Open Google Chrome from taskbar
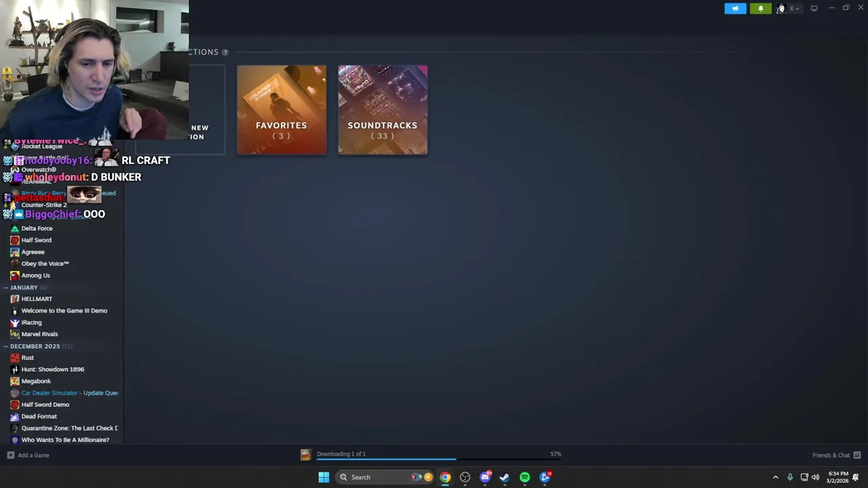The height and width of the screenshot is (488, 868). coord(445,477)
